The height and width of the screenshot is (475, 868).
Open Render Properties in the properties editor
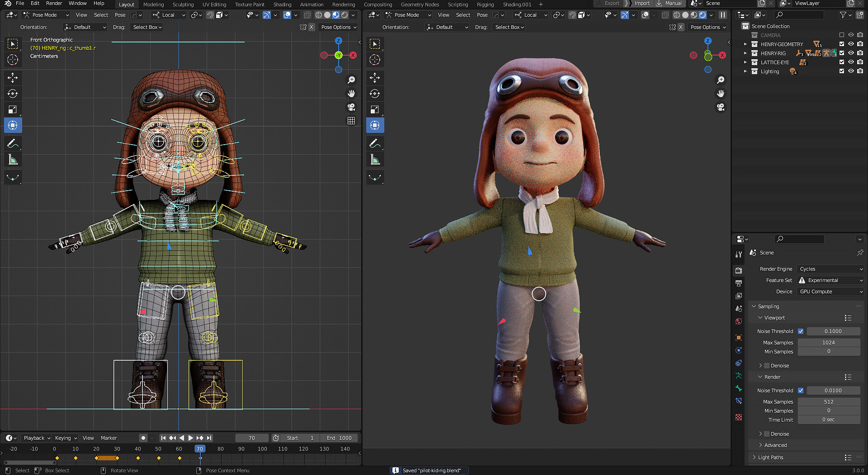(739, 270)
